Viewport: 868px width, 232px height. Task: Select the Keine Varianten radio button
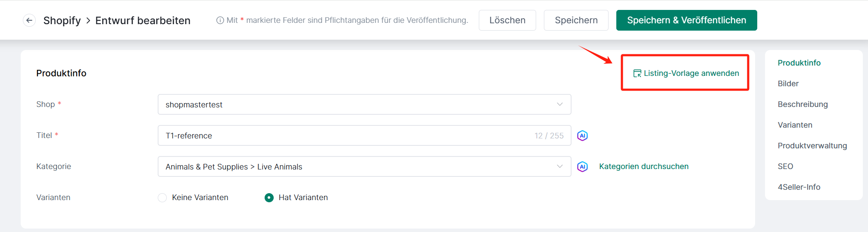[162, 198]
